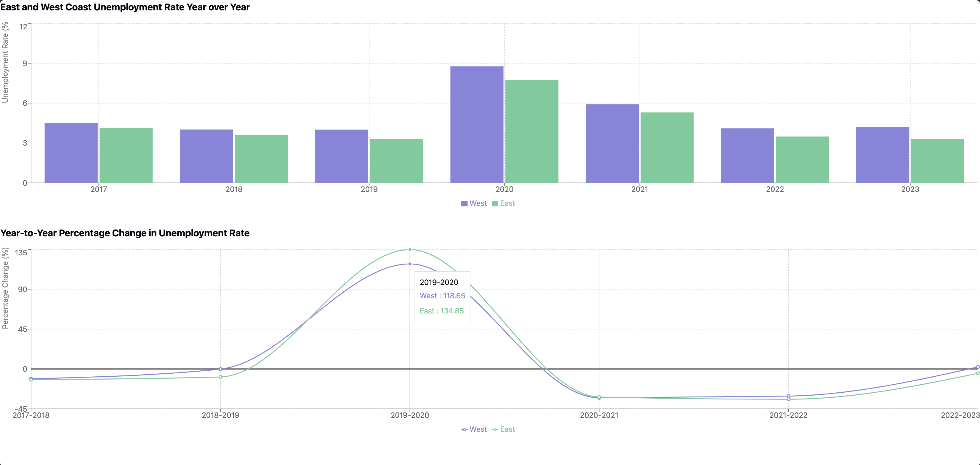Select the 2023 East bar
980x465 pixels.
pyautogui.click(x=937, y=161)
